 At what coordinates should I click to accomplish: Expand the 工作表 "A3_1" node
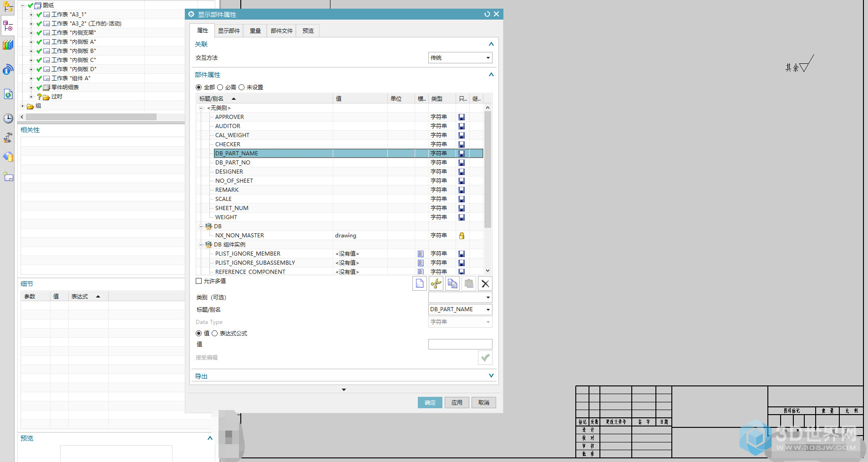tap(31, 15)
